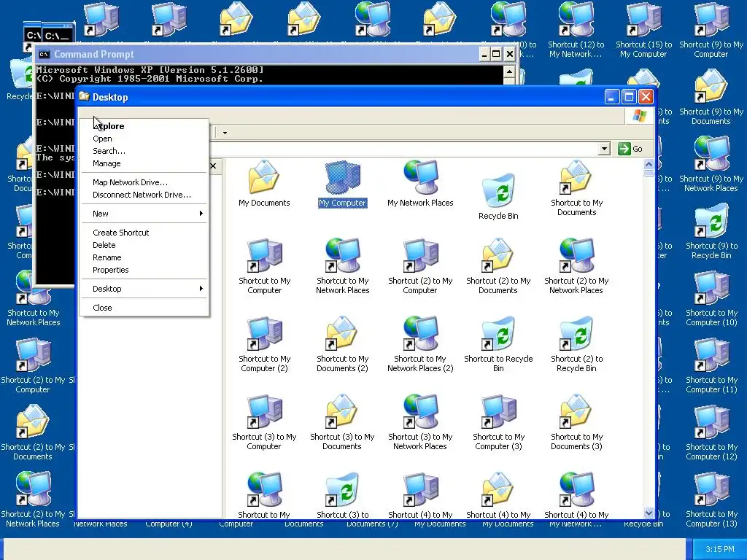Image resolution: width=747 pixels, height=560 pixels.
Task: Expand the Desktop submenu entry
Action: point(144,289)
